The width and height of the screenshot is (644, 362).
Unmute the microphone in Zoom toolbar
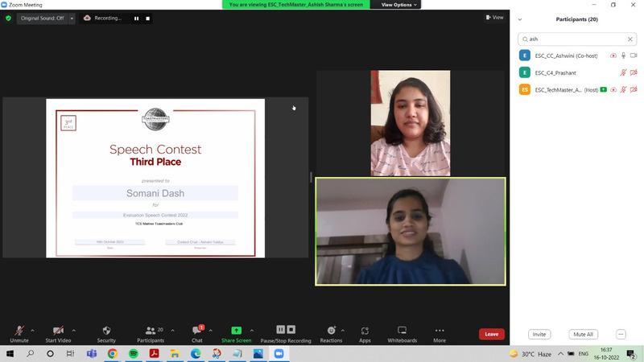[19, 334]
